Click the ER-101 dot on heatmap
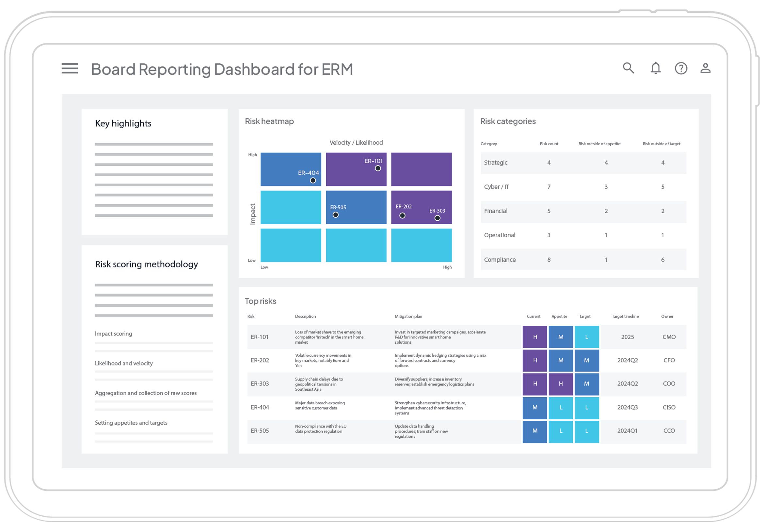This screenshot has height=532, width=764. [378, 168]
